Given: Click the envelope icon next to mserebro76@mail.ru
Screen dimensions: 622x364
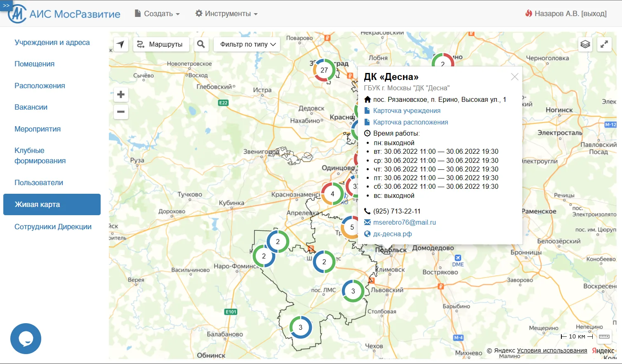Looking at the screenshot, I should tap(367, 222).
